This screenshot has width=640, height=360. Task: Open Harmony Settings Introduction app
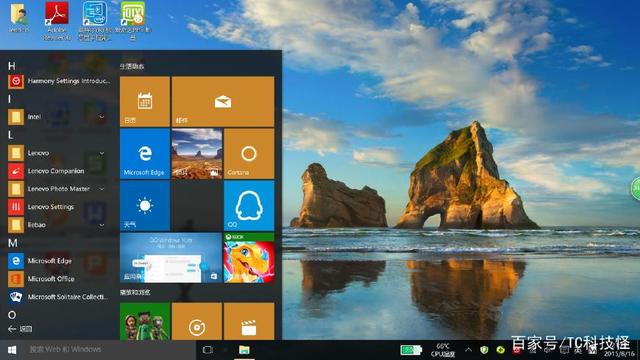(59, 81)
